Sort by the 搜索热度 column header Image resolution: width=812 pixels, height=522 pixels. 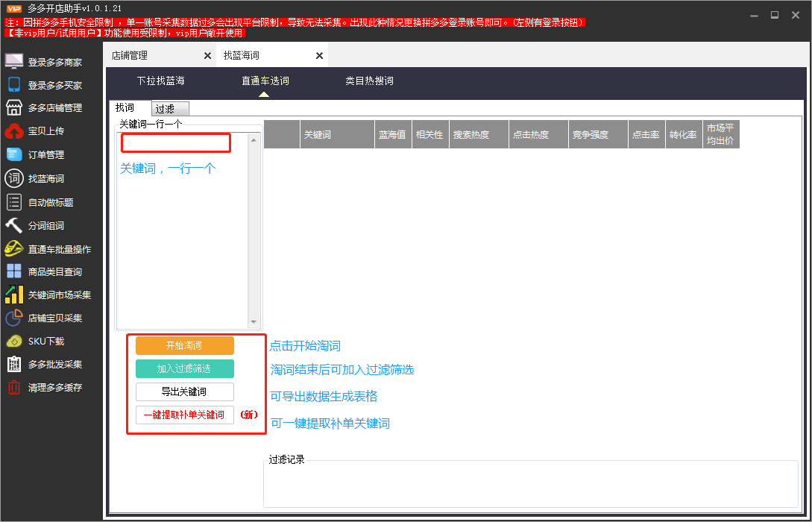click(x=479, y=135)
